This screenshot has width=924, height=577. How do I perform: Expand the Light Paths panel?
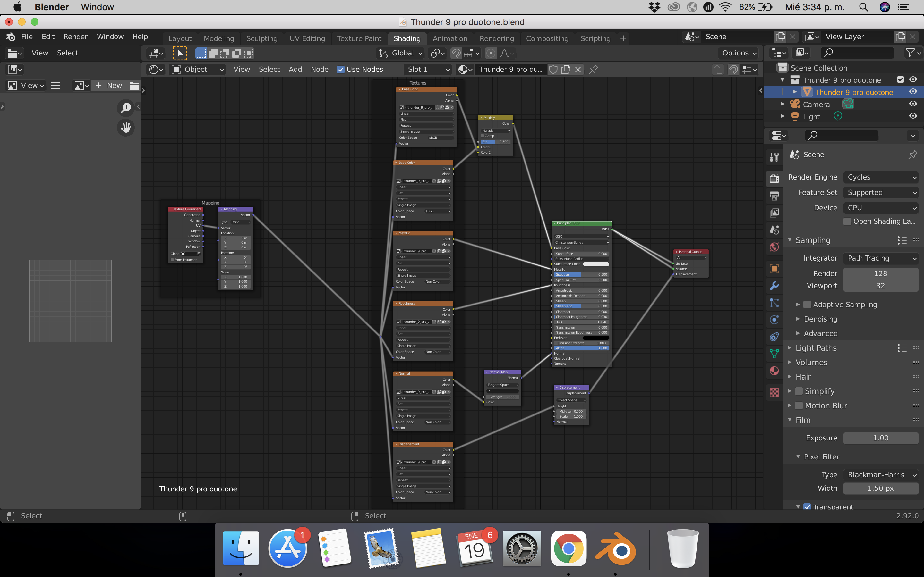[x=816, y=348]
